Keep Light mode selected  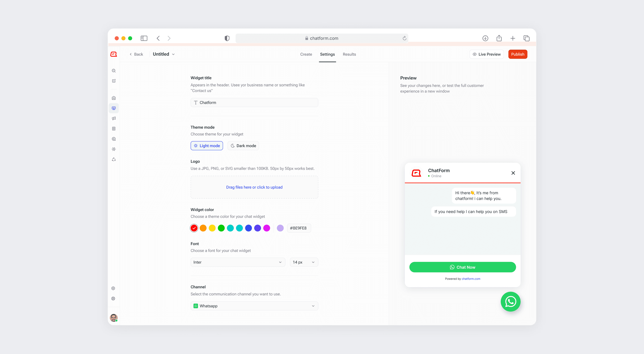click(207, 145)
